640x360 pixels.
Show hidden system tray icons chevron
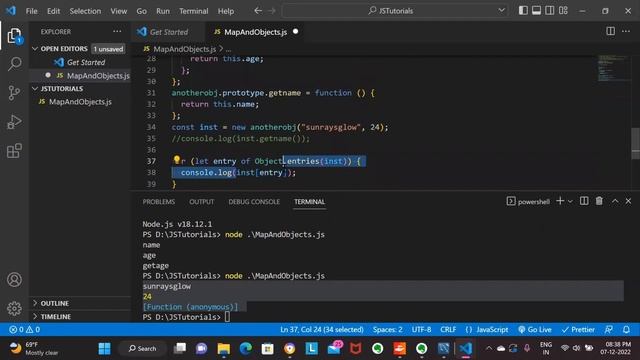tap(488, 349)
